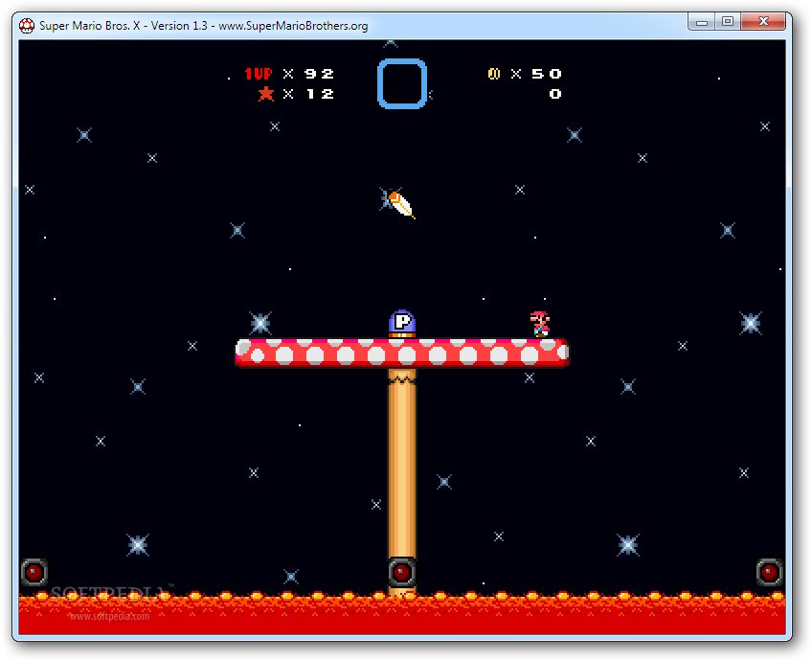Click the red cannon block on mushroom stem
The width and height of the screenshot is (812, 661).
point(402,573)
